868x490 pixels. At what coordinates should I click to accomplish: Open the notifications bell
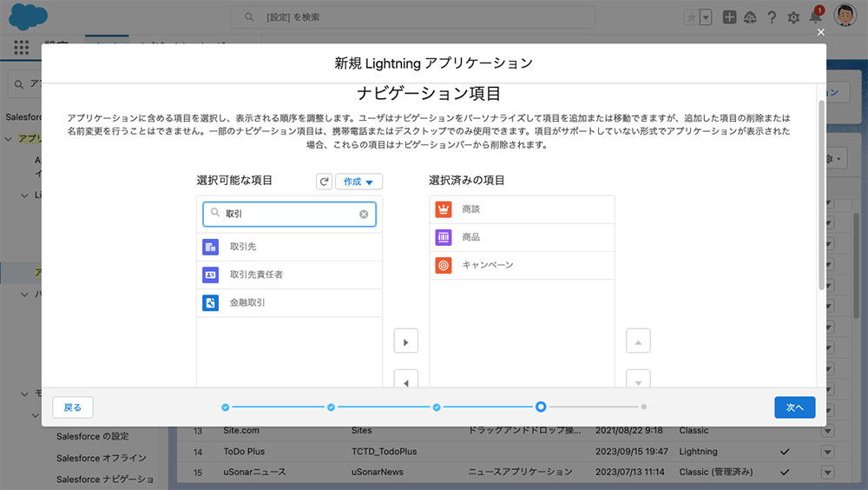click(815, 17)
